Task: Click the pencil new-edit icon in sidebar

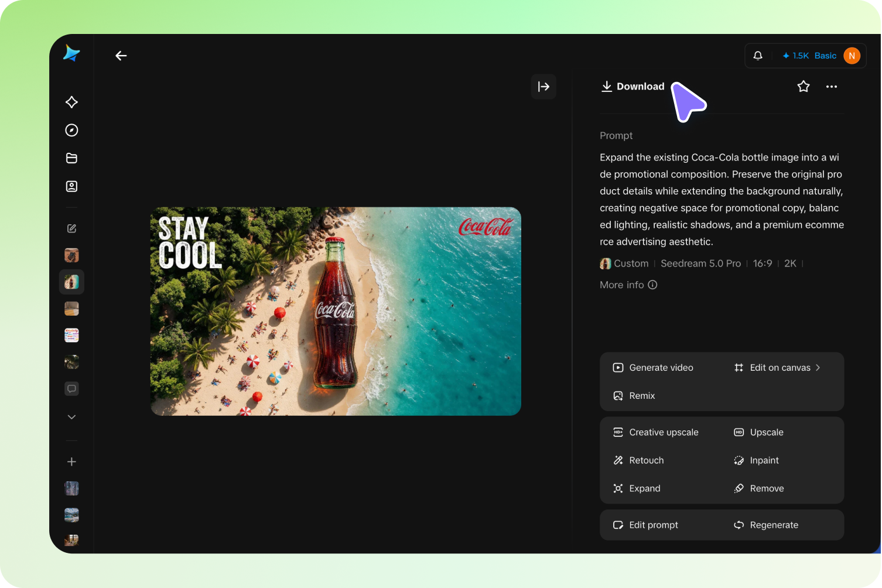Action: coord(71,228)
